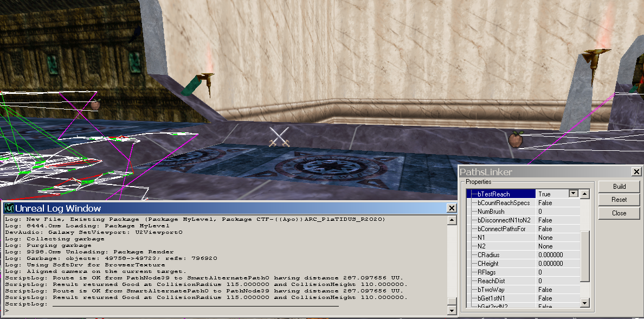Click the N2 value None
Screen dimensions: 644x319
tap(545, 246)
